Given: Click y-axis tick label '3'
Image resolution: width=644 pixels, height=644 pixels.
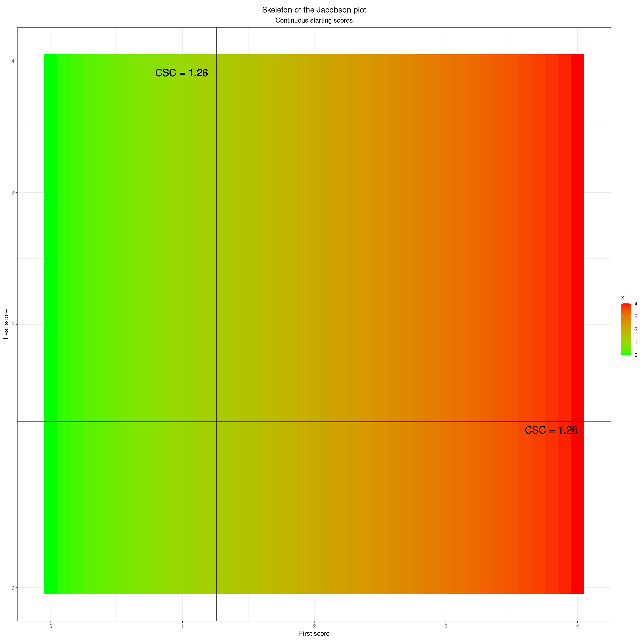Looking at the screenshot, I should (13, 193).
